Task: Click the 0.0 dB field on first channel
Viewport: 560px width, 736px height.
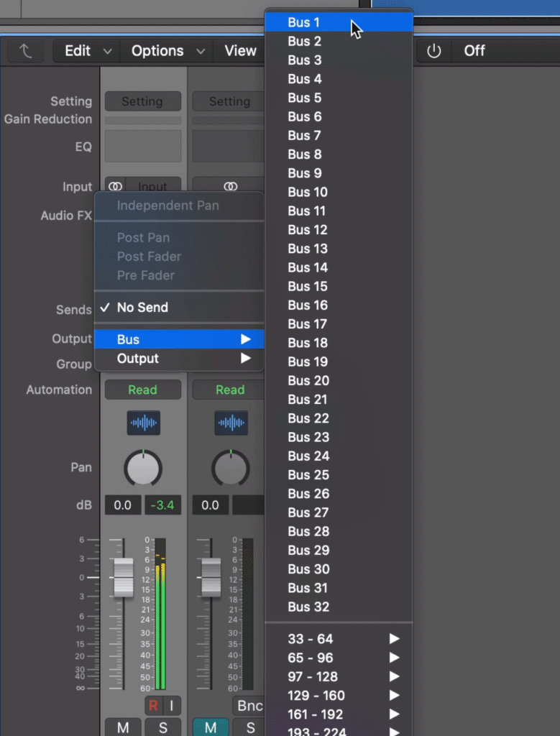Action: (122, 505)
